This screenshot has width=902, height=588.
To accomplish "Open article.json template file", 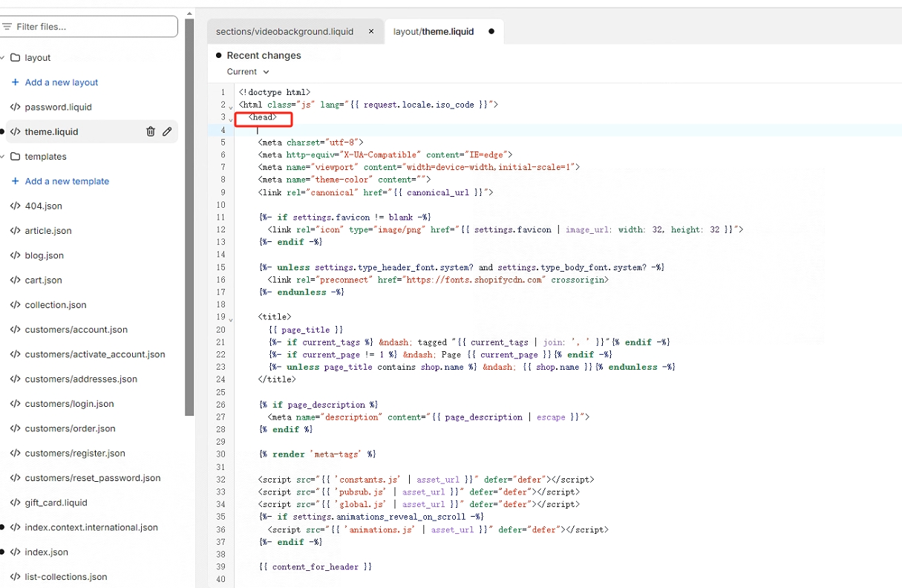I will pos(48,231).
